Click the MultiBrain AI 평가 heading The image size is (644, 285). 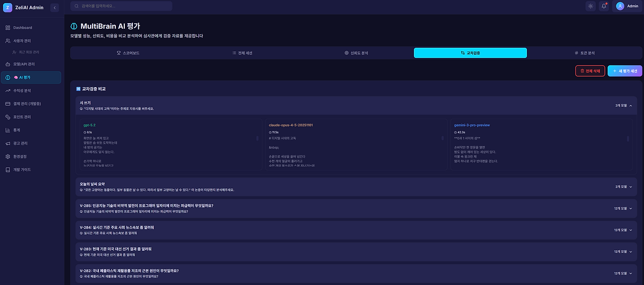110,26
